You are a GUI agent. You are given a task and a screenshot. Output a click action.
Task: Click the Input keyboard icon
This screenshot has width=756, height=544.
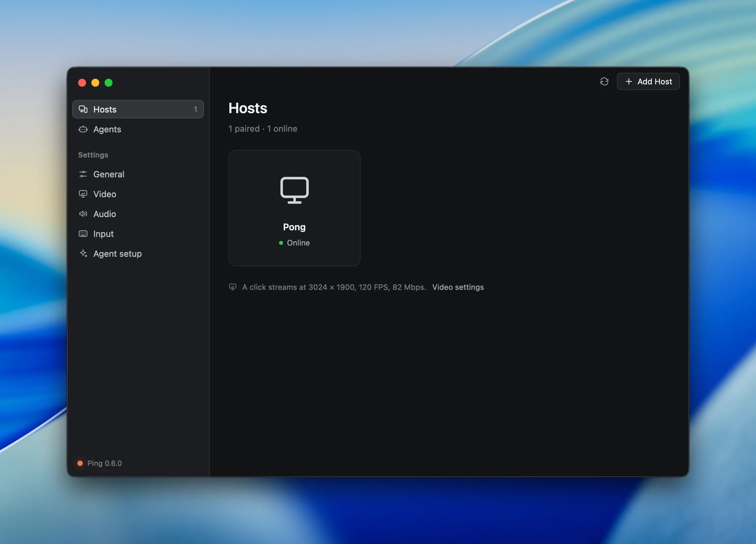coord(83,234)
